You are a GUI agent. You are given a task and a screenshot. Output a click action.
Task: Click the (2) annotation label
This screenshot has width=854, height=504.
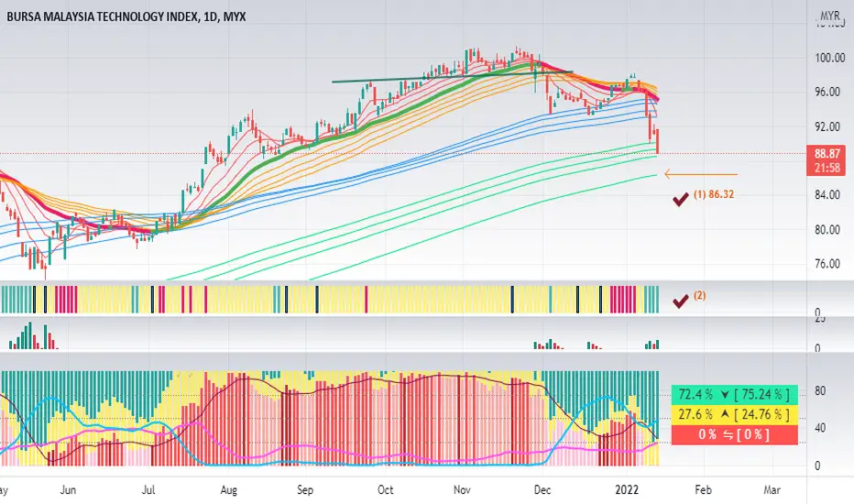699,295
